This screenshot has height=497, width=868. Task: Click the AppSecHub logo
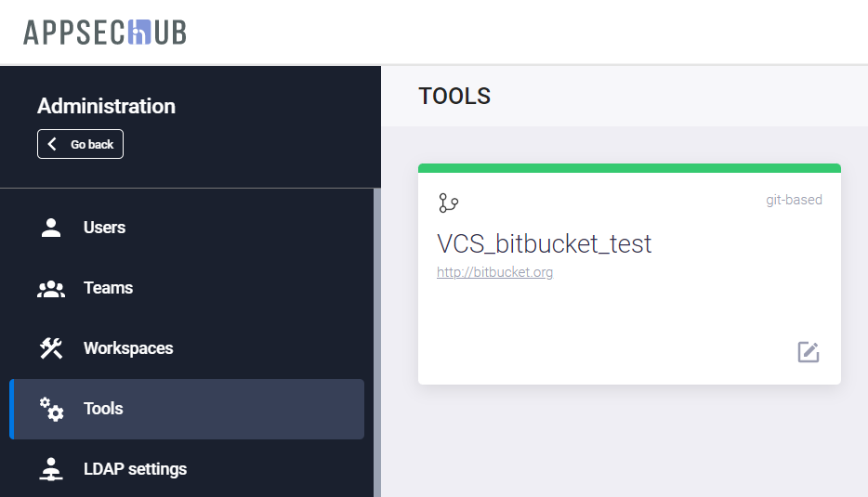click(x=105, y=32)
